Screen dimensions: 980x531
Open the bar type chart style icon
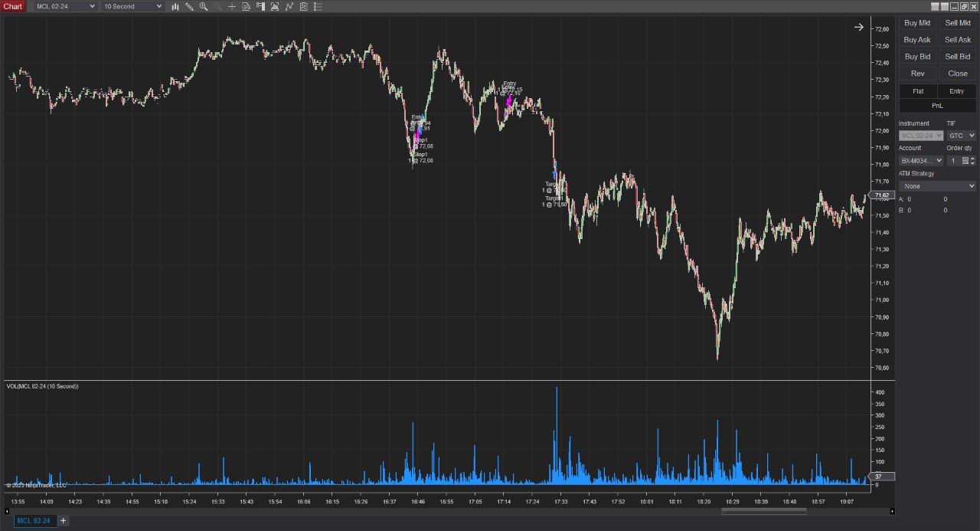tap(175, 6)
